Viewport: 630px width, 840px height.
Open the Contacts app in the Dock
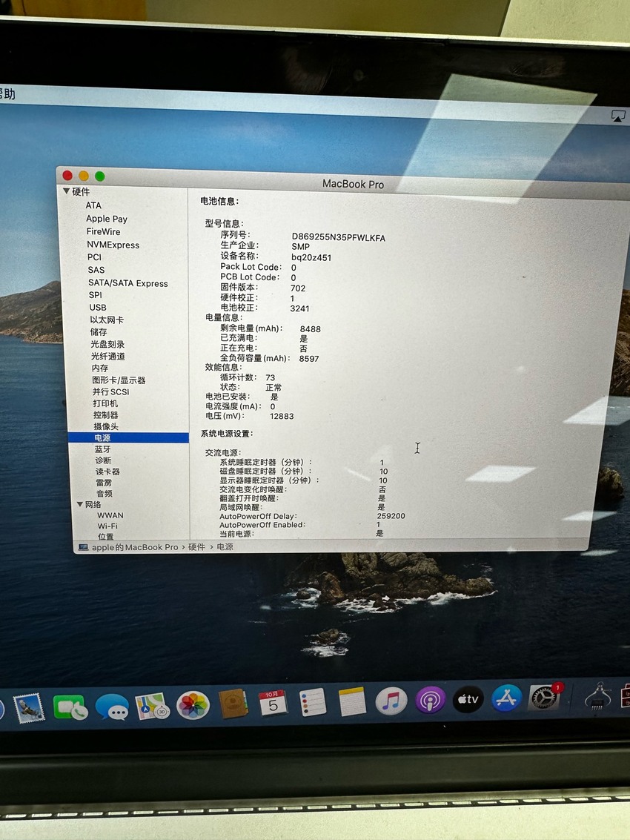tap(233, 704)
